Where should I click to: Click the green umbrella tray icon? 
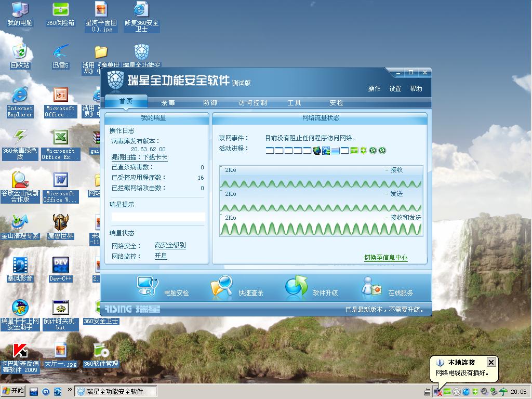(x=503, y=392)
